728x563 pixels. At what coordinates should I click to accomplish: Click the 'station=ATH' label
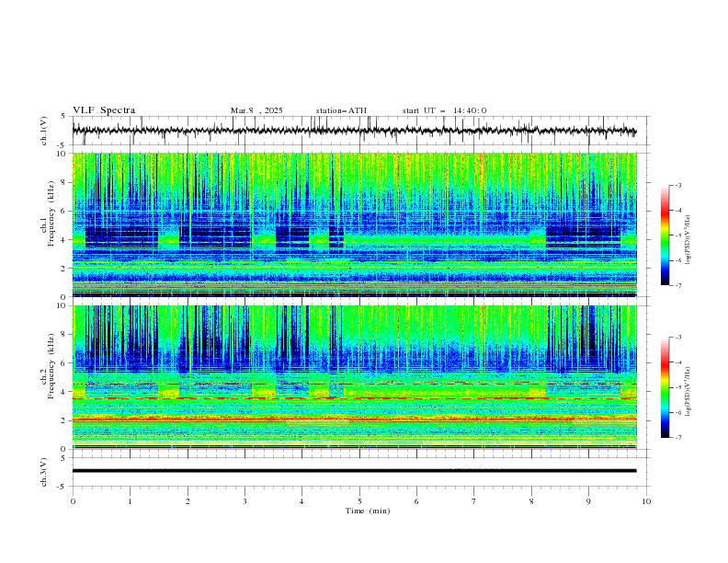pos(341,110)
